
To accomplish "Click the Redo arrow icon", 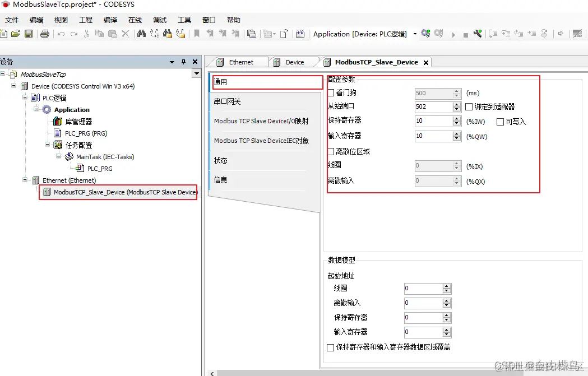I will tap(74, 34).
